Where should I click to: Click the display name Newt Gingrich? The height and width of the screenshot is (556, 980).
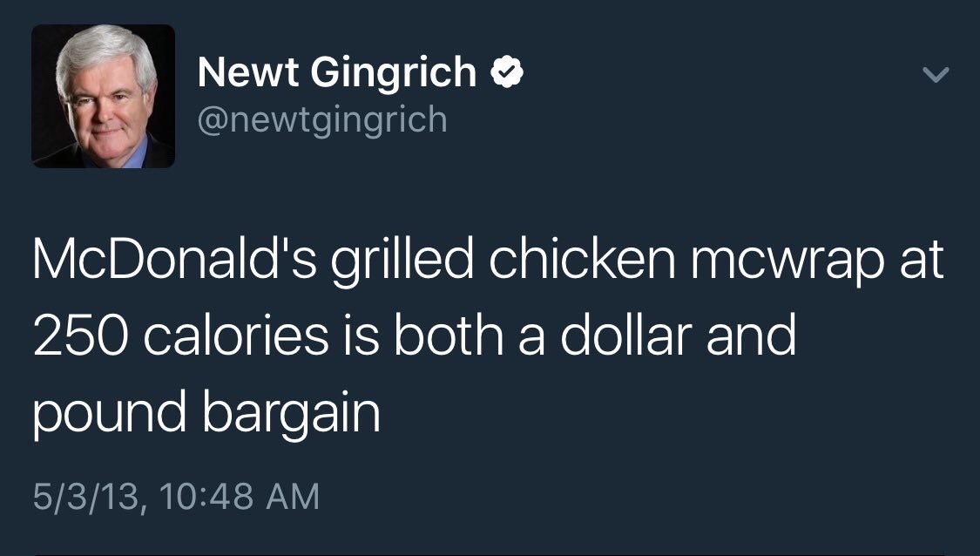point(337,73)
